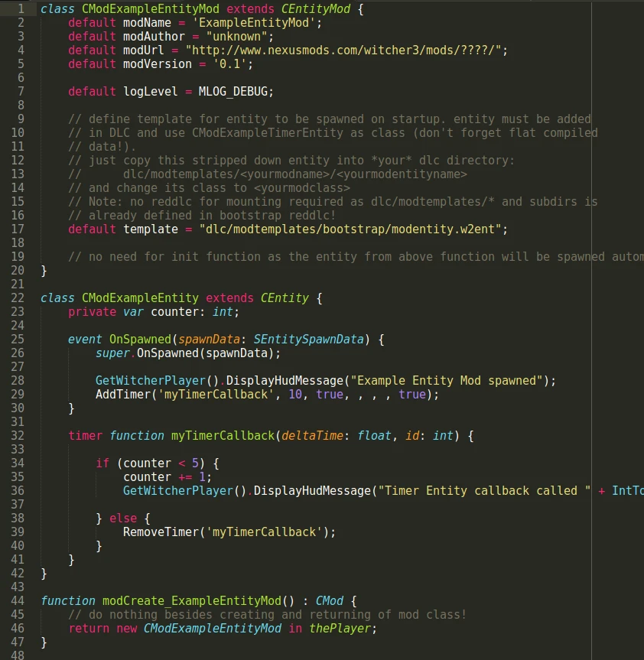Click line number 22 in the gutter
Viewport: 644px width, 660px height.
pyautogui.click(x=18, y=297)
